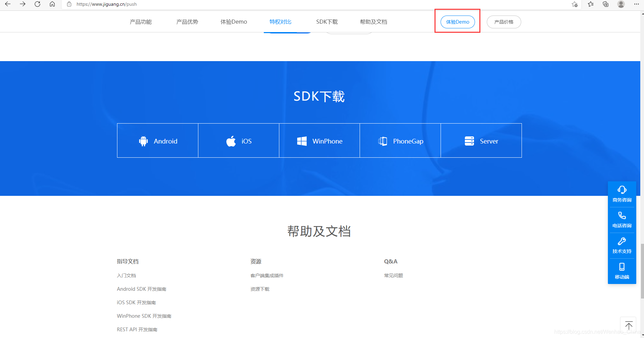
Task: Open iOS SDK 开发指南 link
Action: 136,303
